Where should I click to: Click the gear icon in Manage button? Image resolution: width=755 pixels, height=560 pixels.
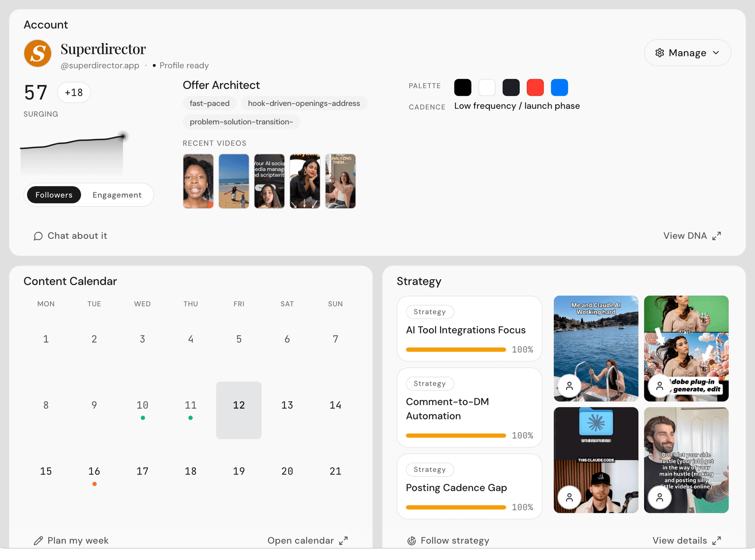[660, 53]
